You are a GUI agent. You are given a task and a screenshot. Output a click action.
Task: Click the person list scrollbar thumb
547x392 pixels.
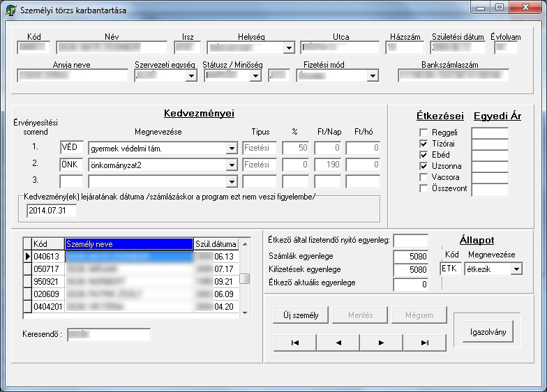[x=245, y=279]
